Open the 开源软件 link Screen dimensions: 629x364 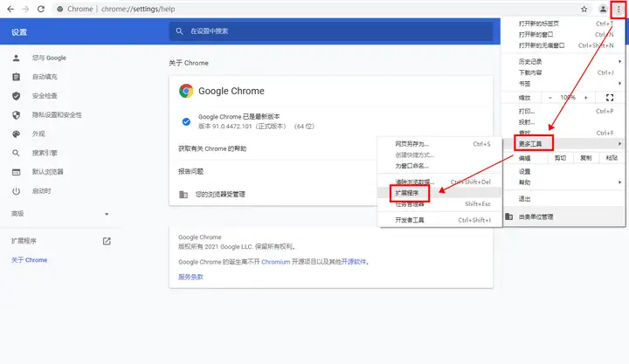click(x=354, y=262)
